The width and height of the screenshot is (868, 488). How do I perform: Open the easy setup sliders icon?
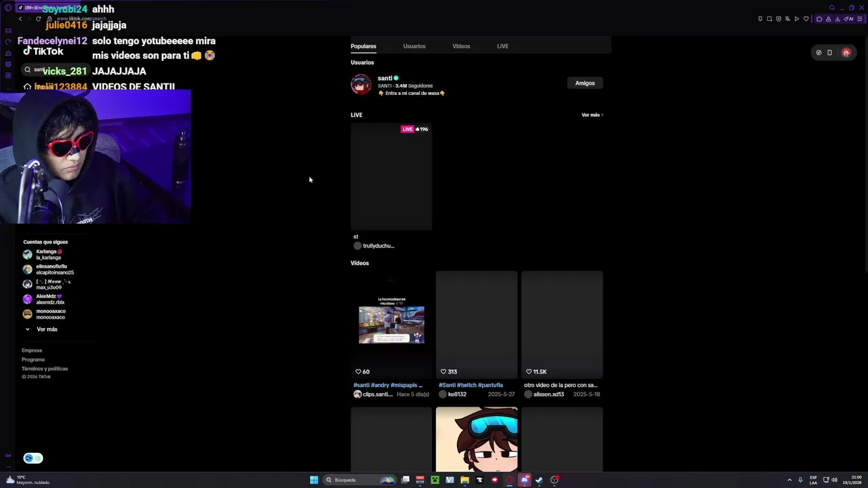(859, 19)
